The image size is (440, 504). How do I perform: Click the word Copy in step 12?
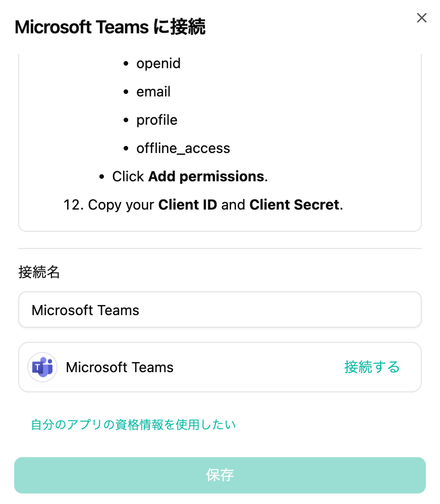104,205
